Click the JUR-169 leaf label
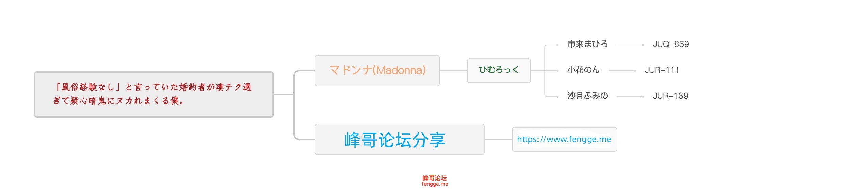Screen dimensions: 868x189 (670, 96)
